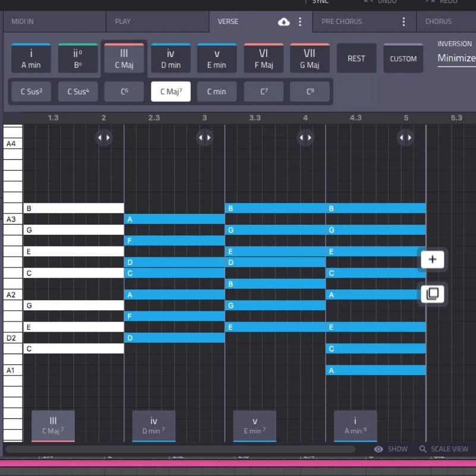Screen dimensions: 476x476
Task: Open the MIDI IN tab
Action: tap(53, 21)
